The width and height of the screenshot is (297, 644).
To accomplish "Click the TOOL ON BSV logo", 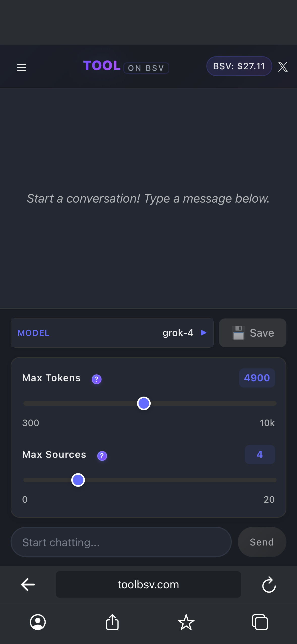I will 126,66.
